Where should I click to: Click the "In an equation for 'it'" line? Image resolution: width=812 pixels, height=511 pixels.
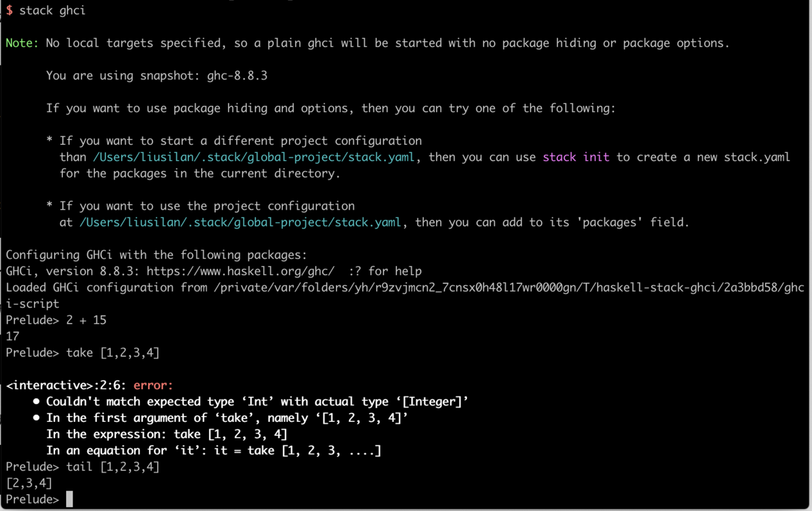point(213,451)
